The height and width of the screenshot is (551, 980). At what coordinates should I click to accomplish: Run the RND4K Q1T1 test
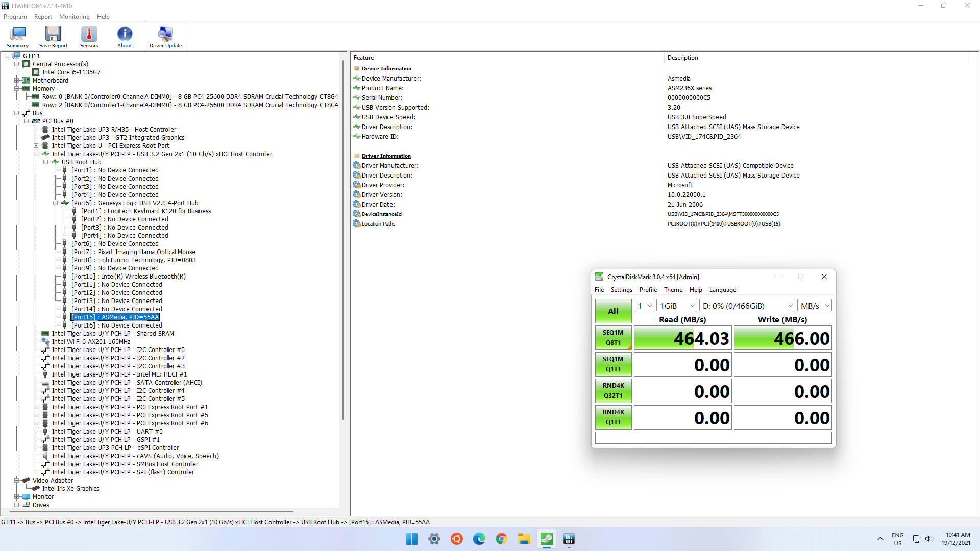pyautogui.click(x=613, y=417)
